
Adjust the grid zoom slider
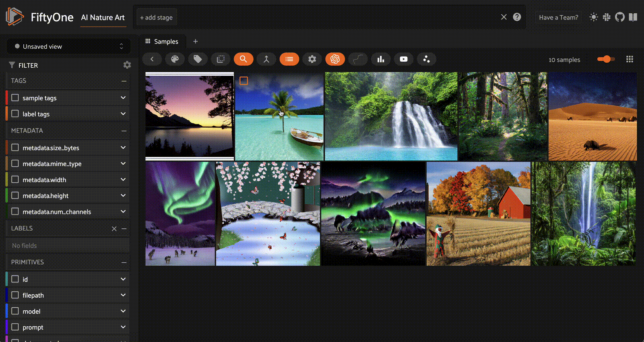click(606, 59)
